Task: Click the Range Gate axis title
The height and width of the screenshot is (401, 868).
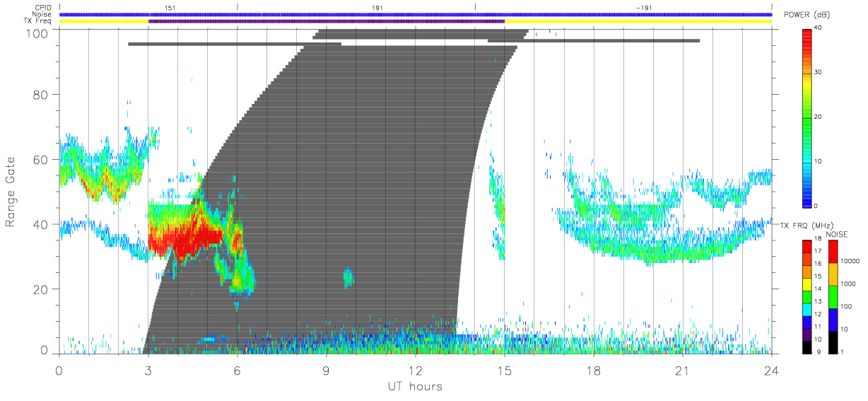Action: point(11,192)
